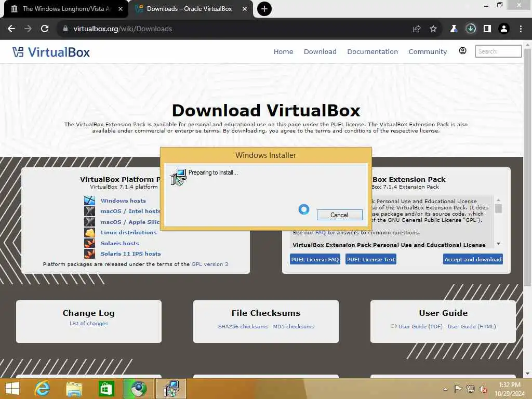Click the license box scrollbar thumb
The image size is (532, 399).
pos(498,208)
